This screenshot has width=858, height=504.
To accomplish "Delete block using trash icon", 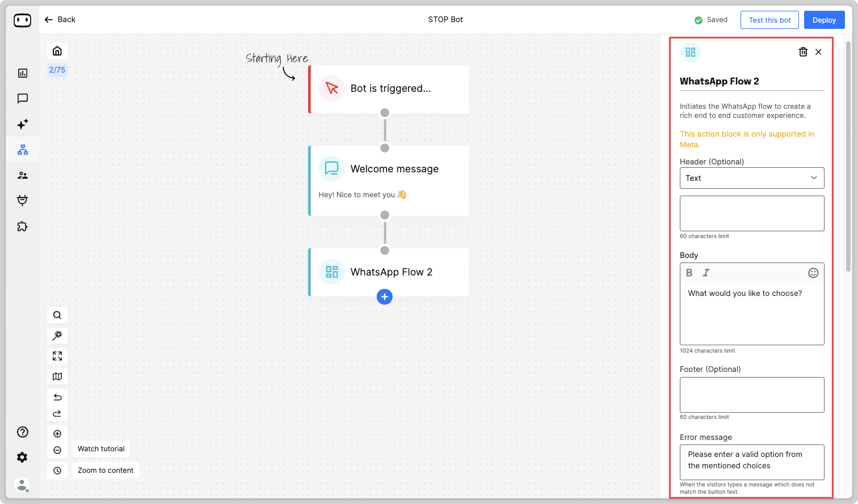I will click(803, 52).
